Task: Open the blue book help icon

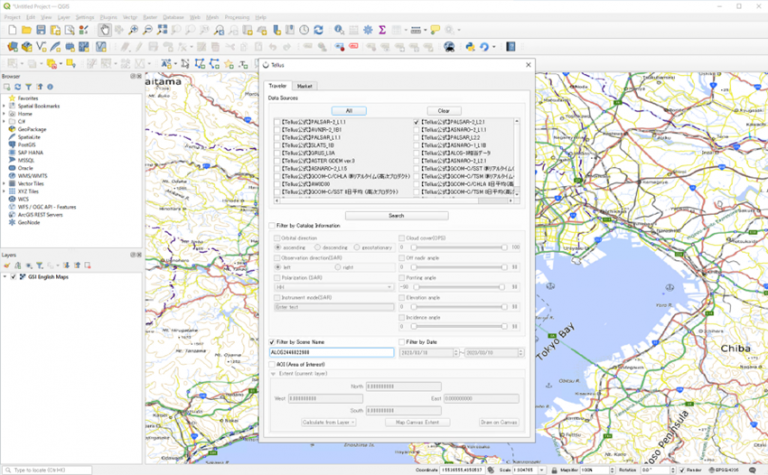Action: 511,47
